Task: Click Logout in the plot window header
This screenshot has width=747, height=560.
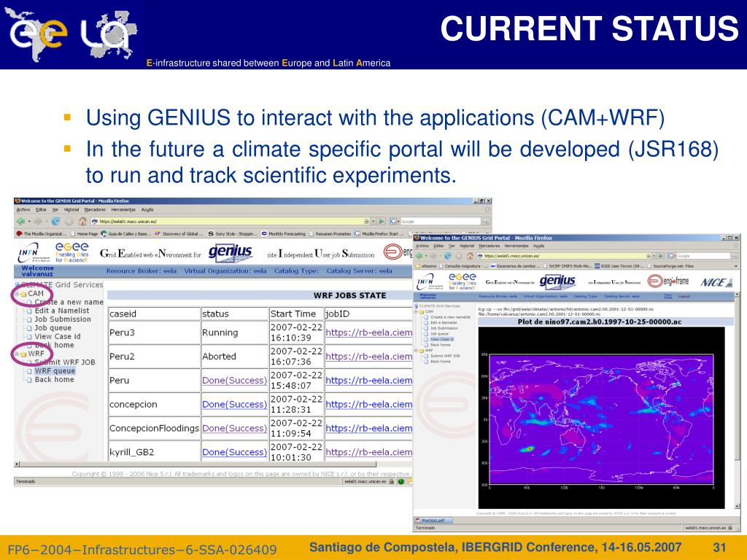Action: [684, 296]
